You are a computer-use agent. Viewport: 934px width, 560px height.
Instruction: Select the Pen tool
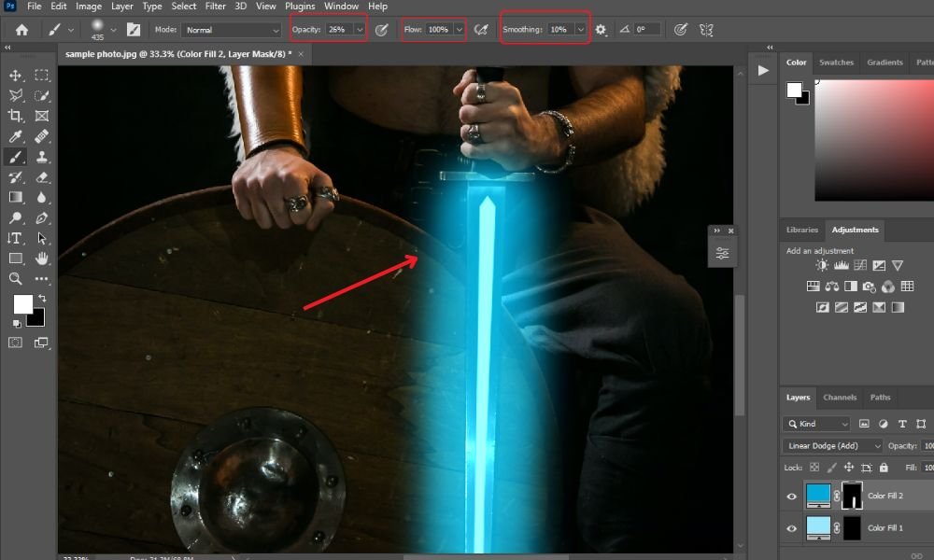pos(41,217)
